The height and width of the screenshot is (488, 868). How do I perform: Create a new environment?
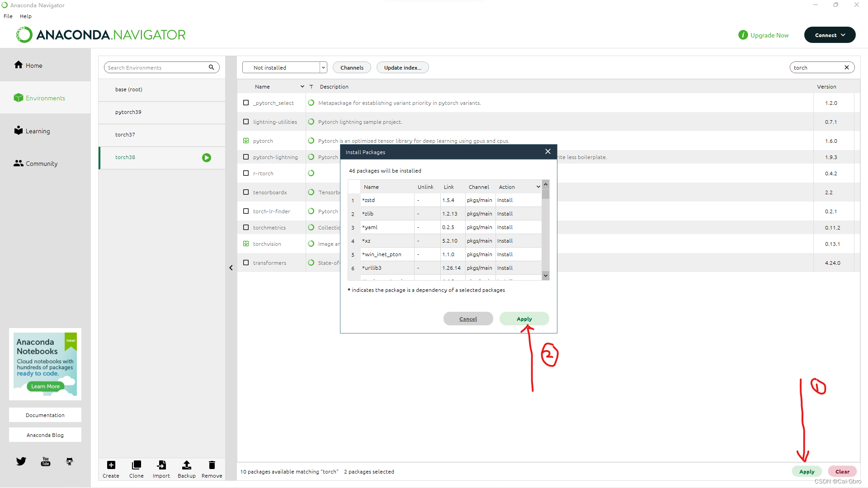[x=111, y=469]
